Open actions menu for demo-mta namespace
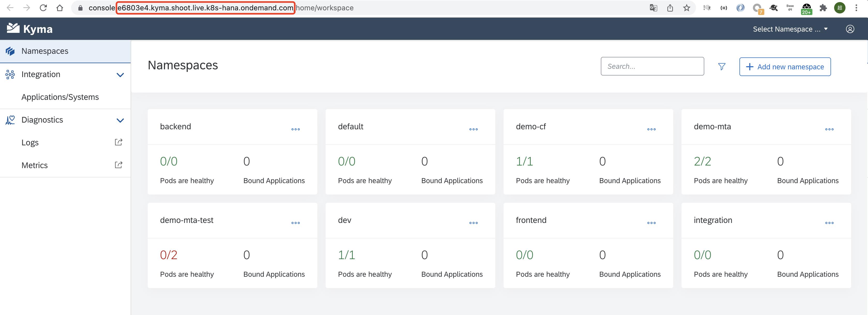 tap(829, 129)
